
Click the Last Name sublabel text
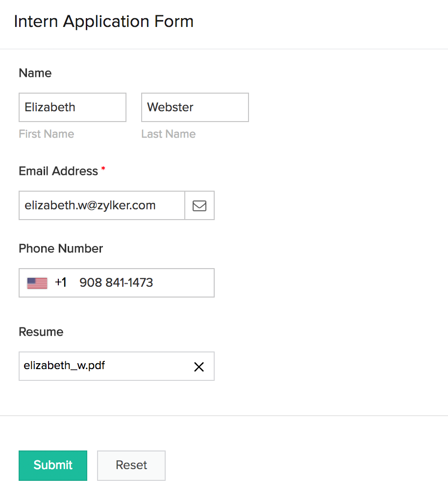(x=168, y=134)
